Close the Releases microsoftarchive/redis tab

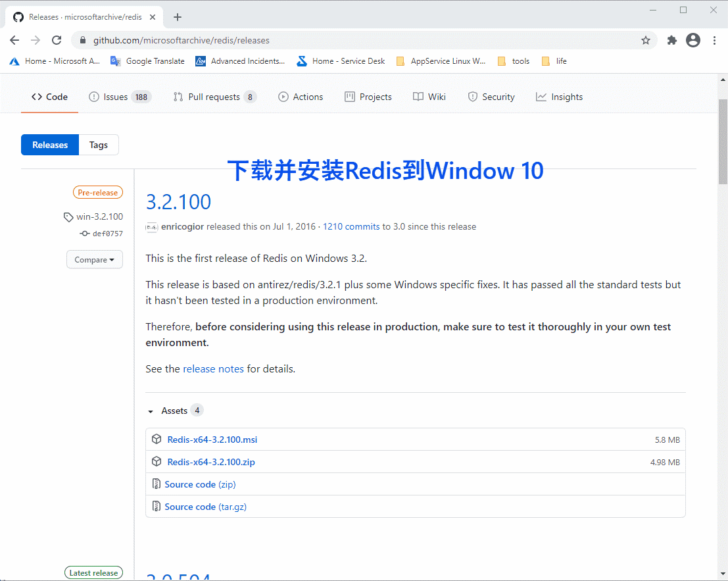153,17
